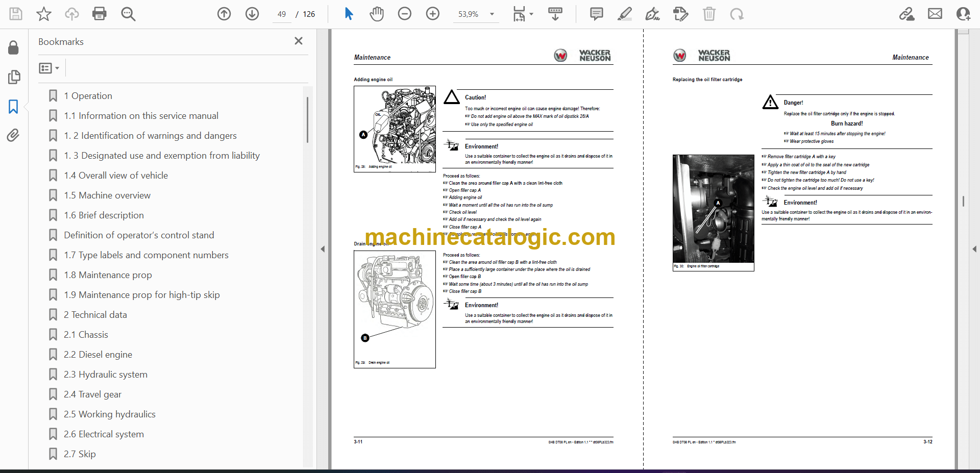Open the zoom level dropdown
The image size is (980, 473).
(492, 14)
